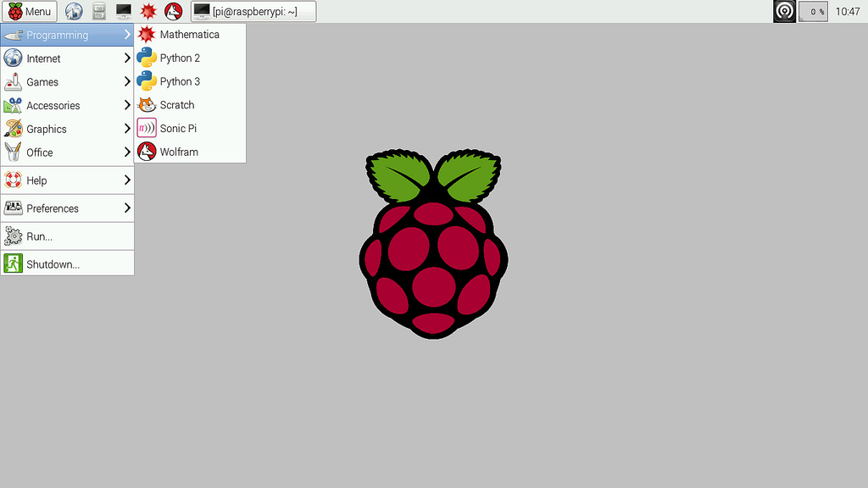Image resolution: width=868 pixels, height=488 pixels.
Task: Open Sonic Pi from the Programming submenu
Action: [x=179, y=127]
